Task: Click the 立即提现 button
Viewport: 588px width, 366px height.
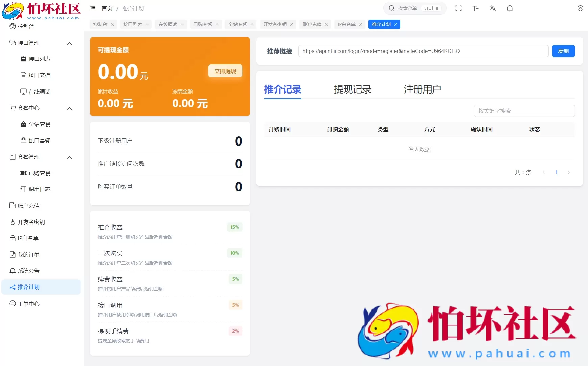Action: (x=225, y=71)
